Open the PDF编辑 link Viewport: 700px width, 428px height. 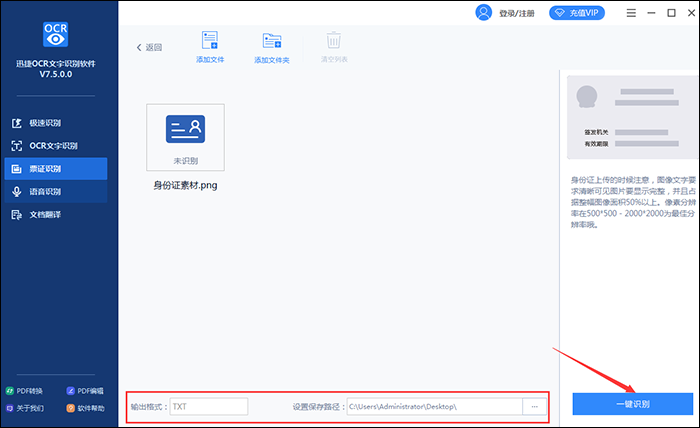[x=85, y=391]
